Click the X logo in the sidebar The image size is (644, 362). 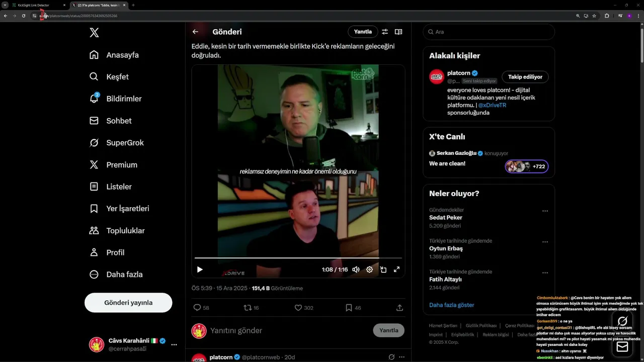(x=94, y=33)
